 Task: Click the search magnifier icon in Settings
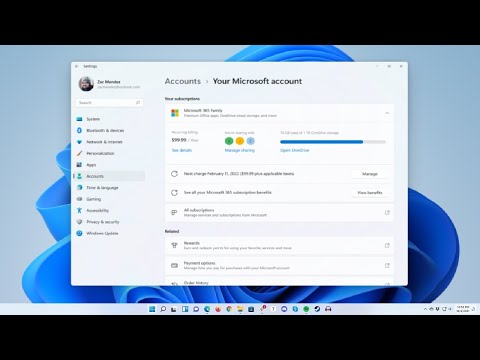click(138, 103)
